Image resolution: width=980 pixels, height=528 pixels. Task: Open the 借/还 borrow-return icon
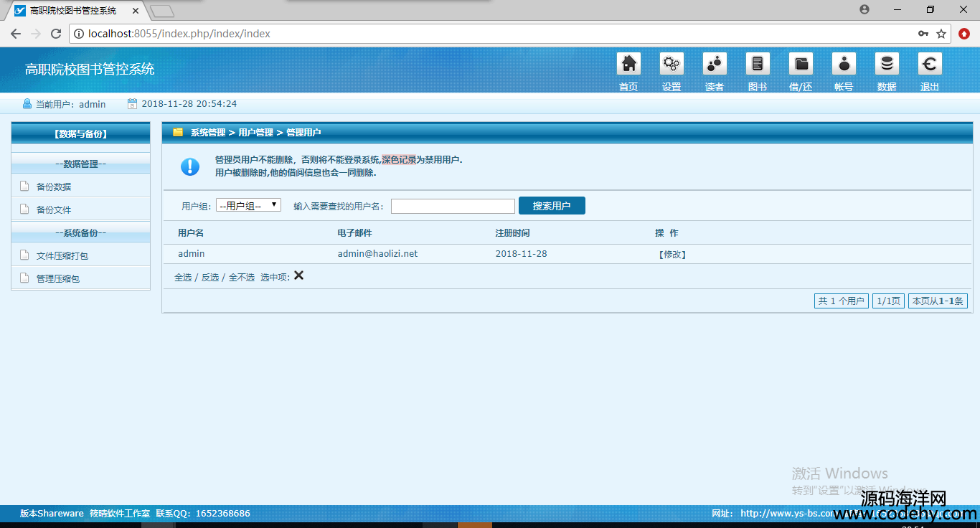pos(801,65)
